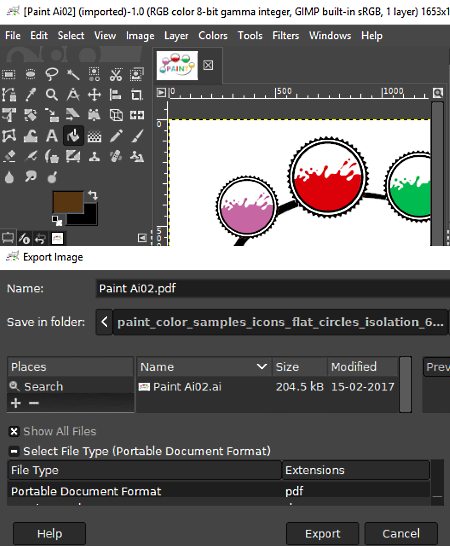Image resolution: width=450 pixels, height=546 pixels.
Task: Activate the Clone stamp tool
Action: click(94, 157)
